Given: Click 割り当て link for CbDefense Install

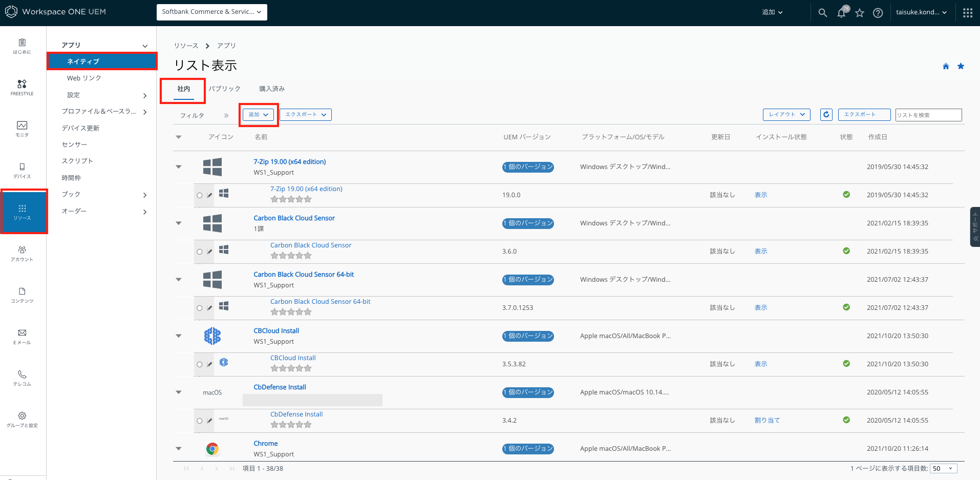Looking at the screenshot, I should 767,421.
